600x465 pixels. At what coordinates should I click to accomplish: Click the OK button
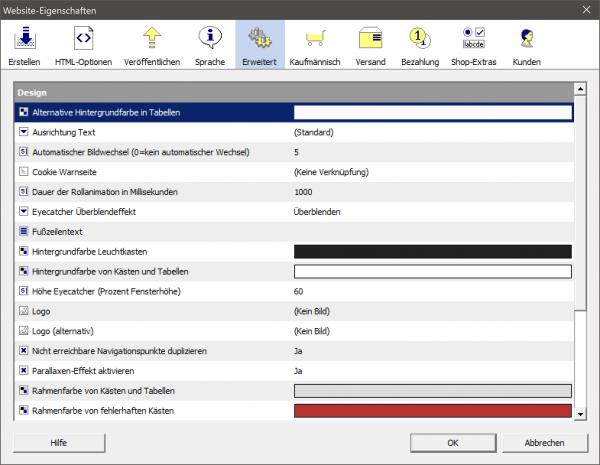coord(452,442)
